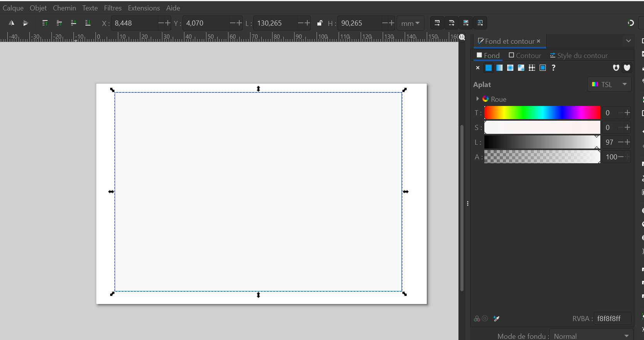Open the Chemin menu
Viewport: 644px width, 340px height.
65,8
